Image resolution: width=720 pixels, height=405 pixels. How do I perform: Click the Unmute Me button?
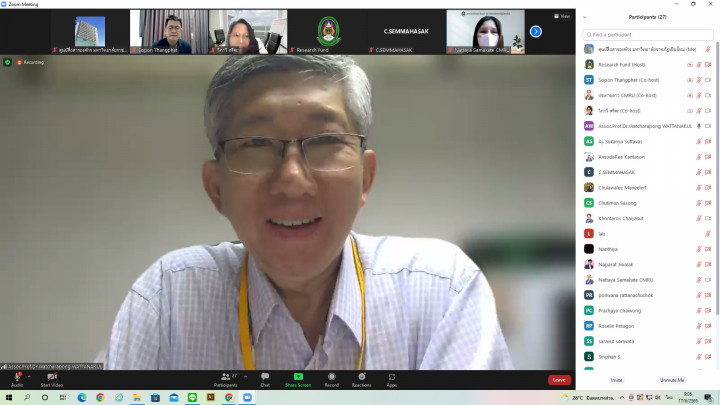[672, 380]
